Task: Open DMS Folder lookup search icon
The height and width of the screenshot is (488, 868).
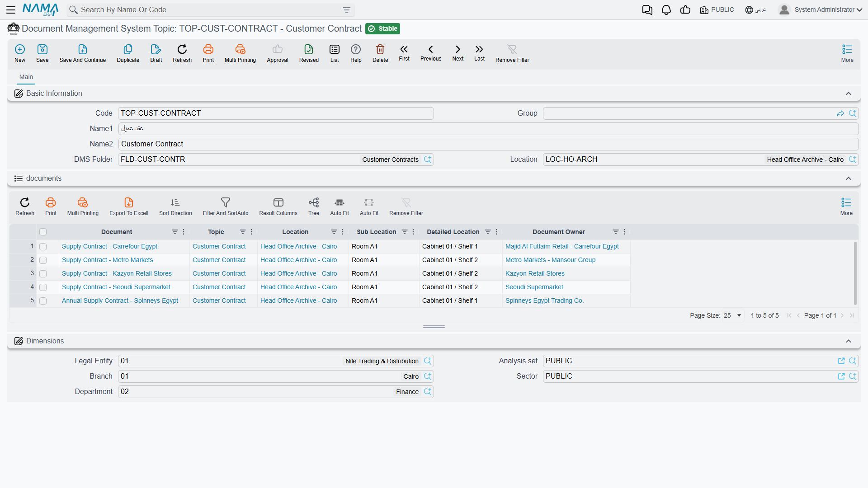Action: [x=428, y=160]
